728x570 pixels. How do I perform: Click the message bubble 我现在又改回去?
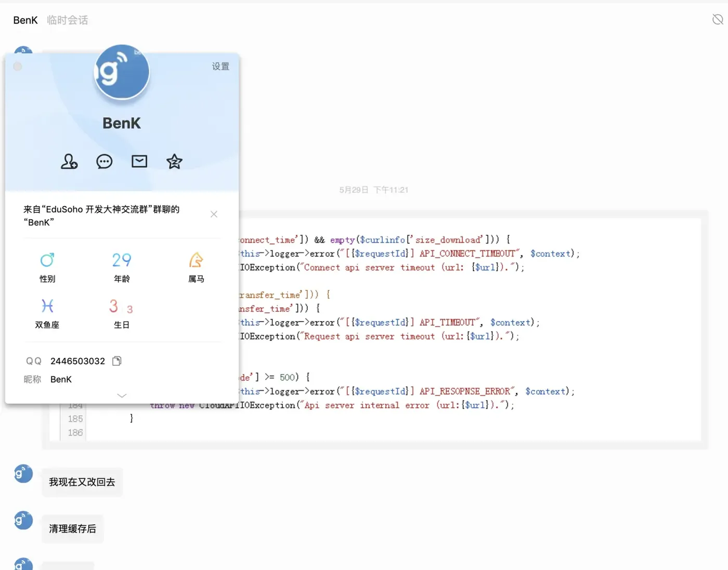pyautogui.click(x=82, y=482)
